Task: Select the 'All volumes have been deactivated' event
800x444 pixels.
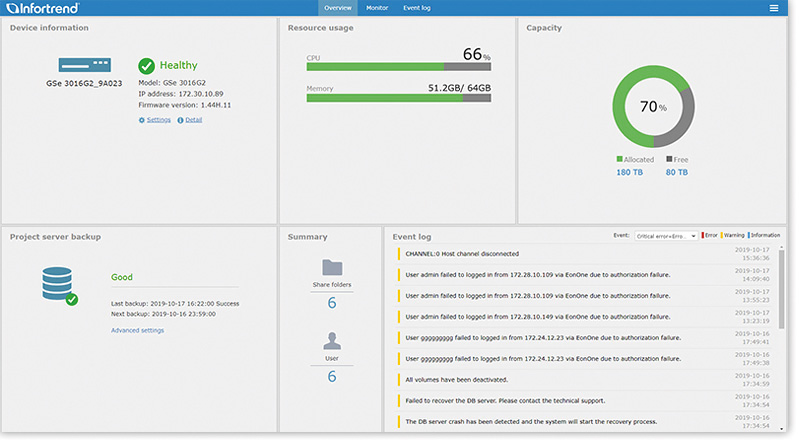Action: [x=585, y=380]
